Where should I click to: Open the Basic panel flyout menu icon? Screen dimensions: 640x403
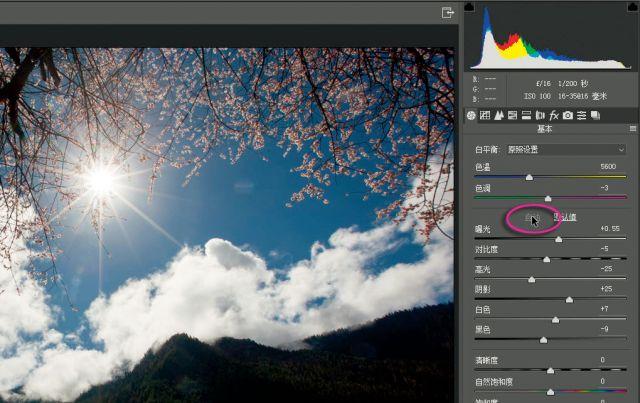(633, 129)
